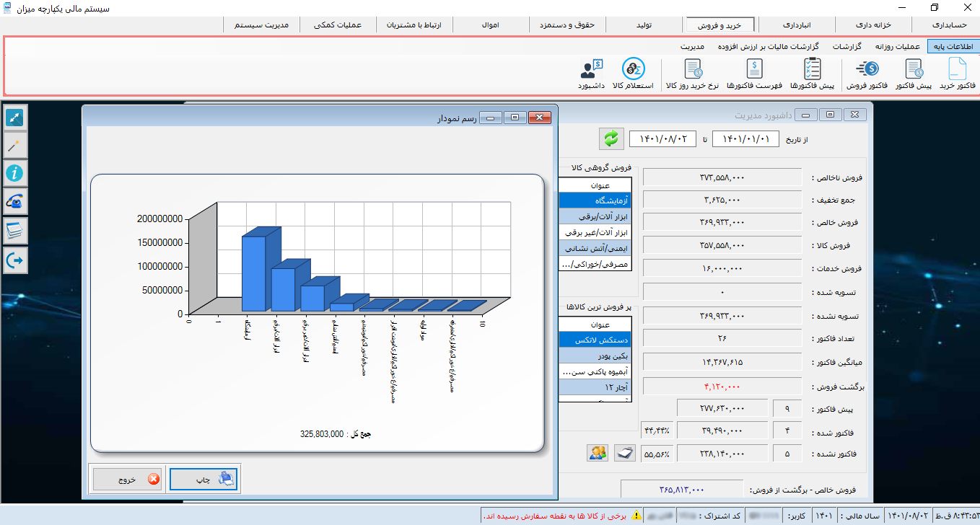Open the اموال main menu
Viewport: 980px width, 525px height.
coord(490,25)
